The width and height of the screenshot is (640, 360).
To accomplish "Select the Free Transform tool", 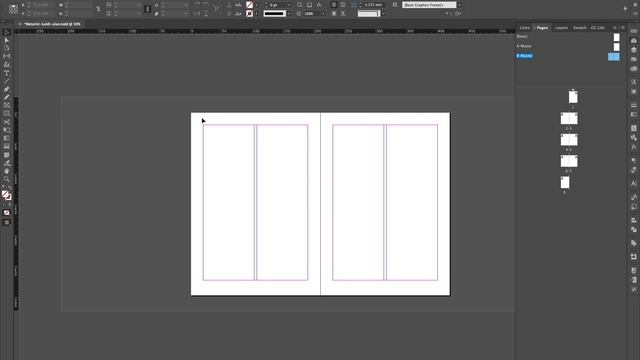I will (7, 130).
